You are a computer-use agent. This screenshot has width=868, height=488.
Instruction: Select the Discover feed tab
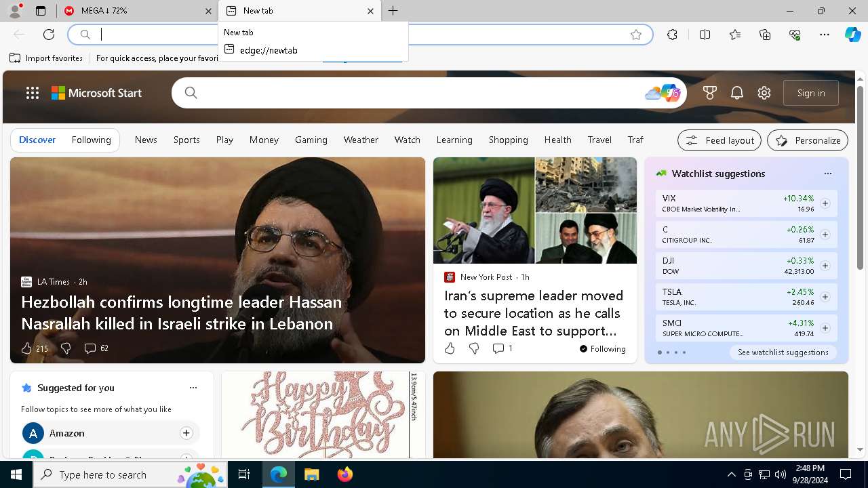click(x=37, y=140)
